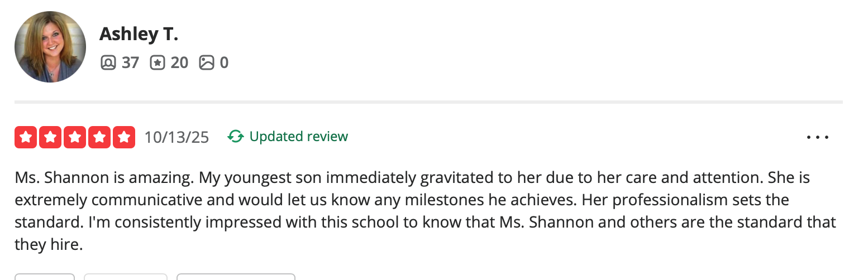The width and height of the screenshot is (868, 280).
Task: Click the second red rating star
Action: pyautogui.click(x=50, y=137)
